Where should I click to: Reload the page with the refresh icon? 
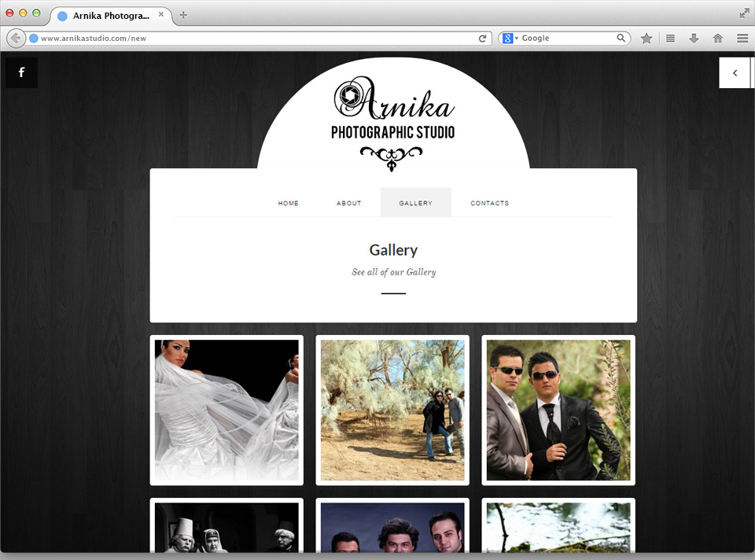coord(482,39)
